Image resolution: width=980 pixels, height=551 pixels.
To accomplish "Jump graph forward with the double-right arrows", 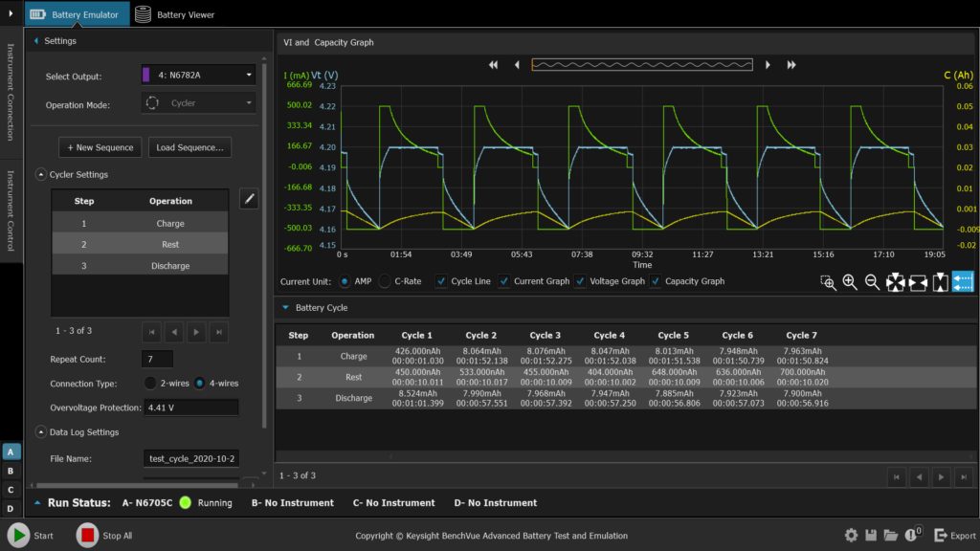I will (791, 65).
